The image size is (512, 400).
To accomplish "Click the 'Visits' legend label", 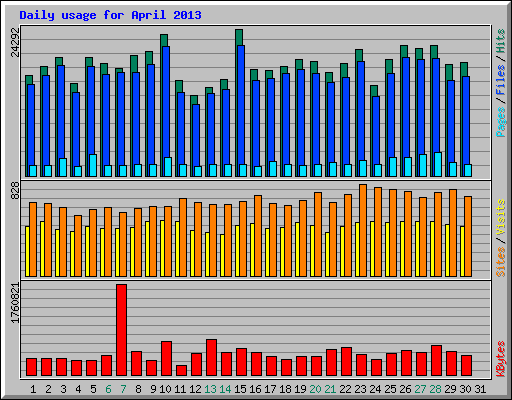I will (501, 217).
